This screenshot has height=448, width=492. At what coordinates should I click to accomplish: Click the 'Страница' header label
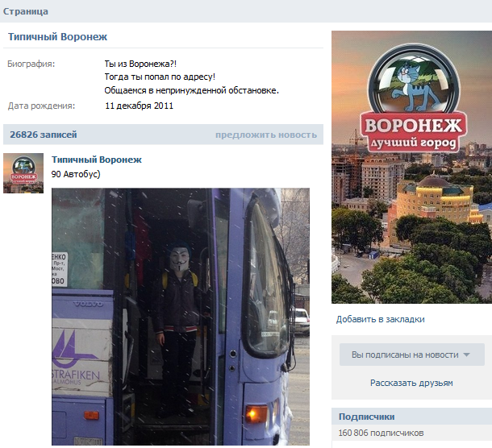pos(26,11)
